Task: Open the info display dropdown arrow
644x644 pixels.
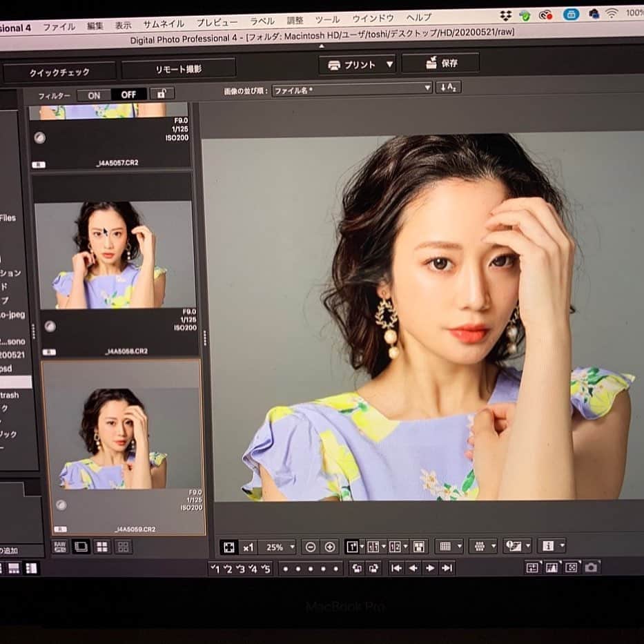Action: click(x=562, y=546)
